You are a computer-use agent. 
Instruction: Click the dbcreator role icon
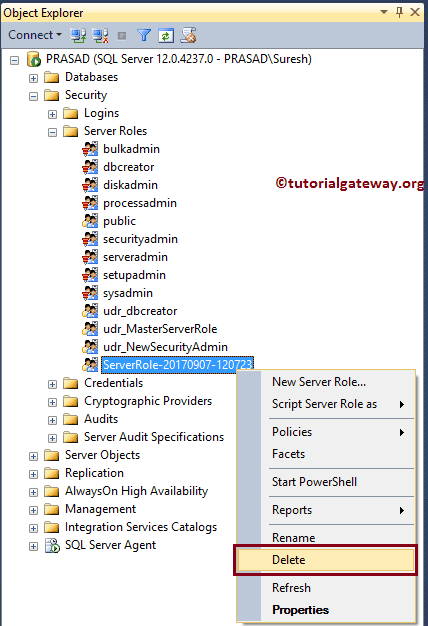pyautogui.click(x=90, y=167)
